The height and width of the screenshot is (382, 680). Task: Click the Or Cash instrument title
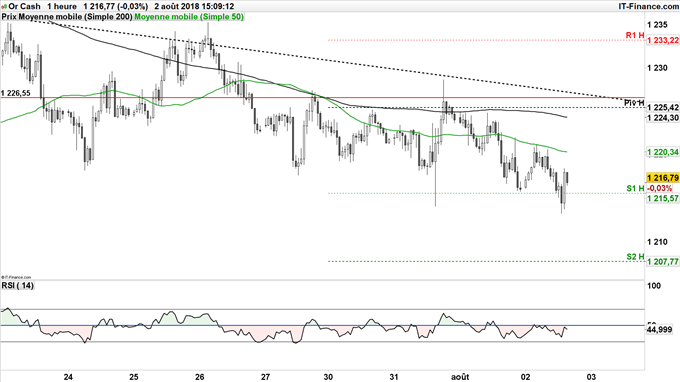coord(24,6)
